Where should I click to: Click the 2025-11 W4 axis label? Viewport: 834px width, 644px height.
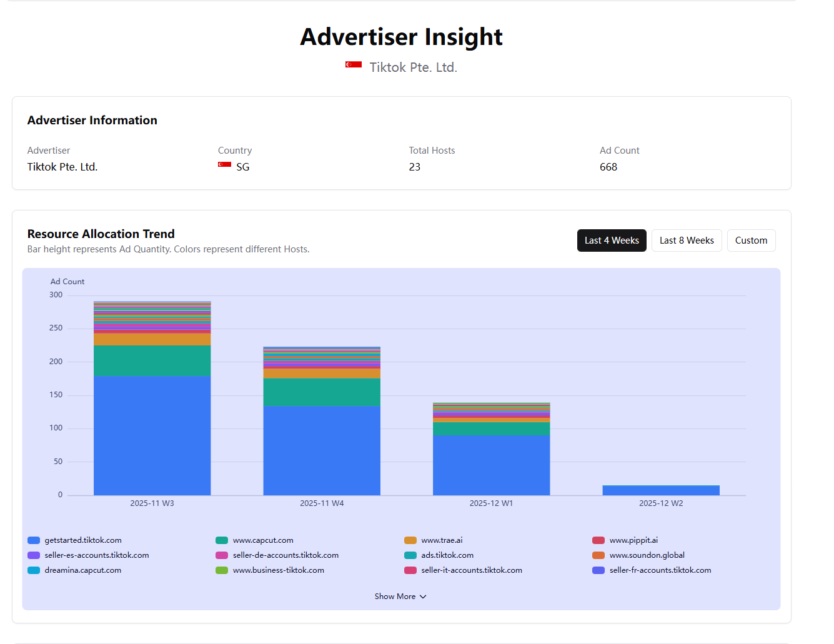322,503
